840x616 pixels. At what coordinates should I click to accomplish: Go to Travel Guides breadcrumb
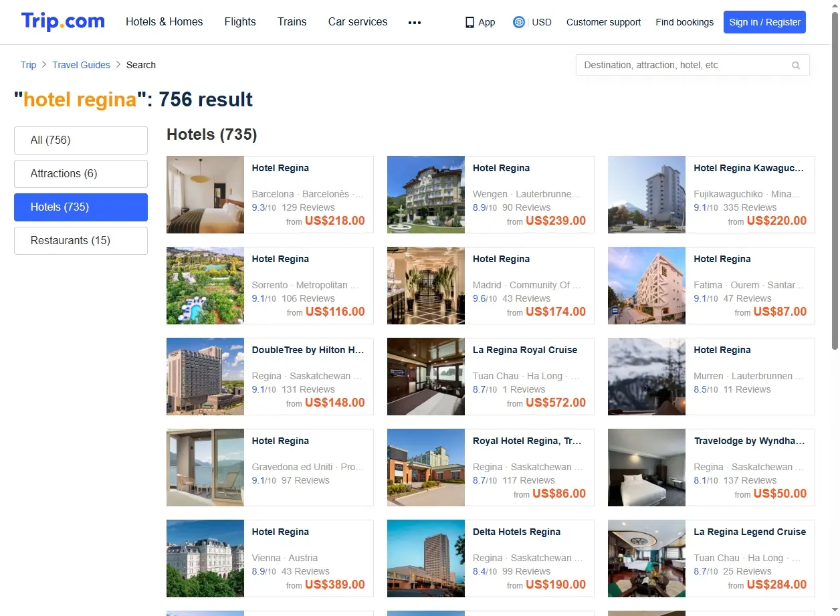point(81,65)
